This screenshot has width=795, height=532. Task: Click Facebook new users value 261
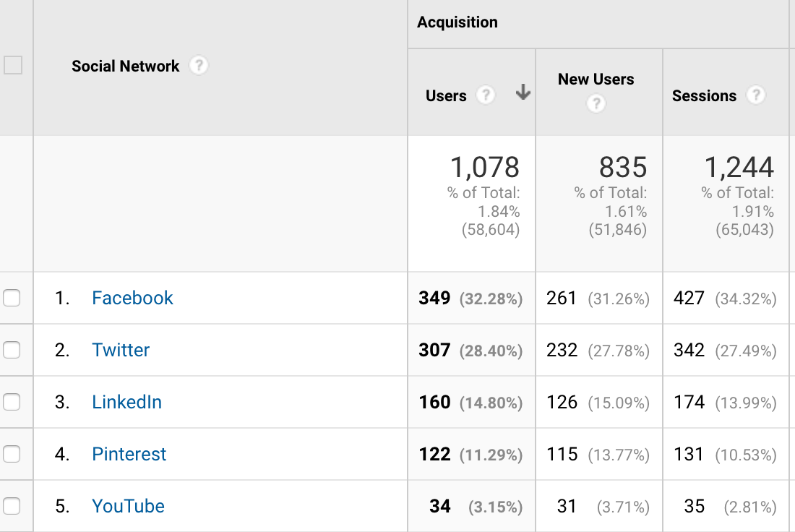click(x=562, y=299)
